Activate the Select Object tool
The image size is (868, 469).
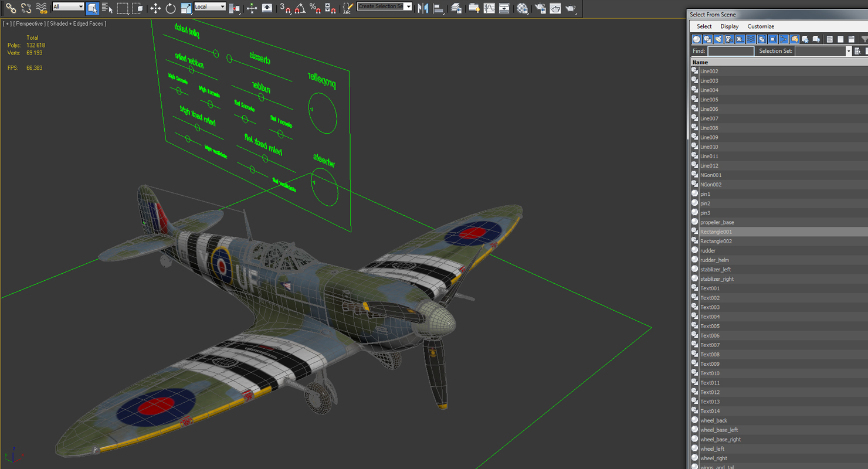(93, 8)
